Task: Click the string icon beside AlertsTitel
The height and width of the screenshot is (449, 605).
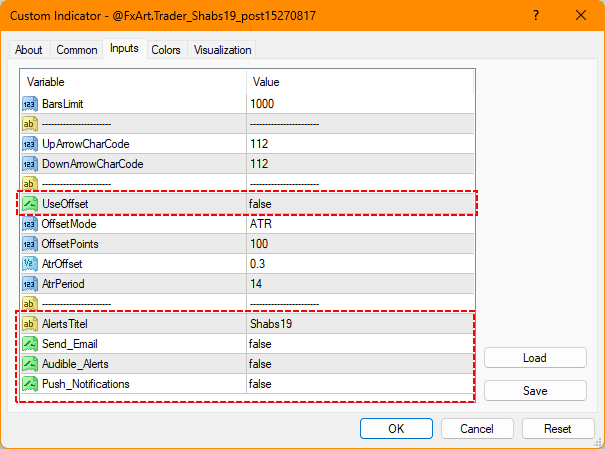Action: [30, 324]
